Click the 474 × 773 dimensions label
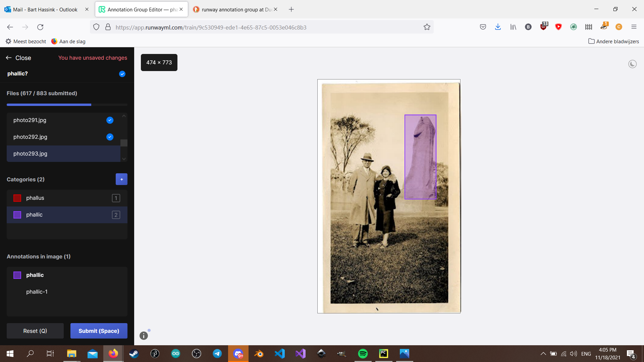 pyautogui.click(x=159, y=62)
